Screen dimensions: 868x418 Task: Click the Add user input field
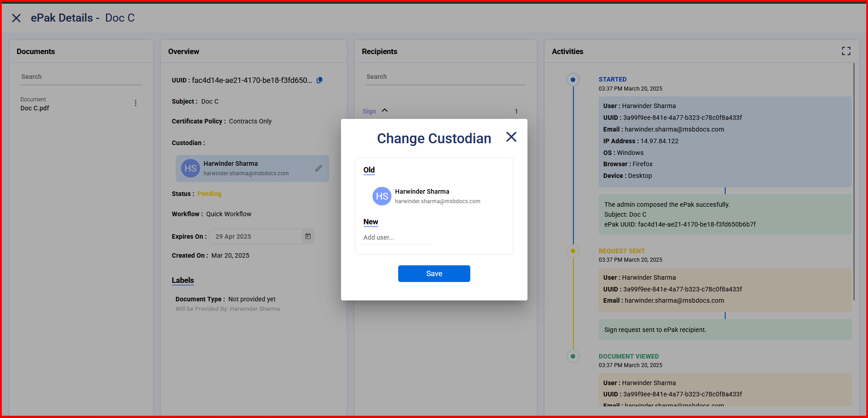(x=396, y=237)
